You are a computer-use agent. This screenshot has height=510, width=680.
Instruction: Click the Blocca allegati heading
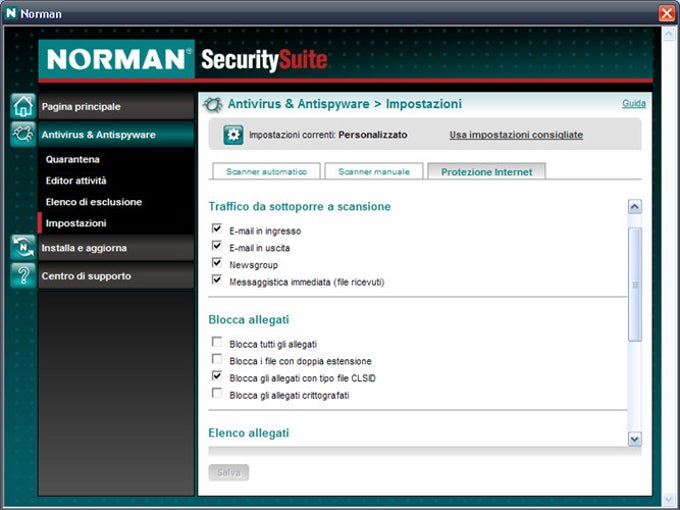[248, 320]
